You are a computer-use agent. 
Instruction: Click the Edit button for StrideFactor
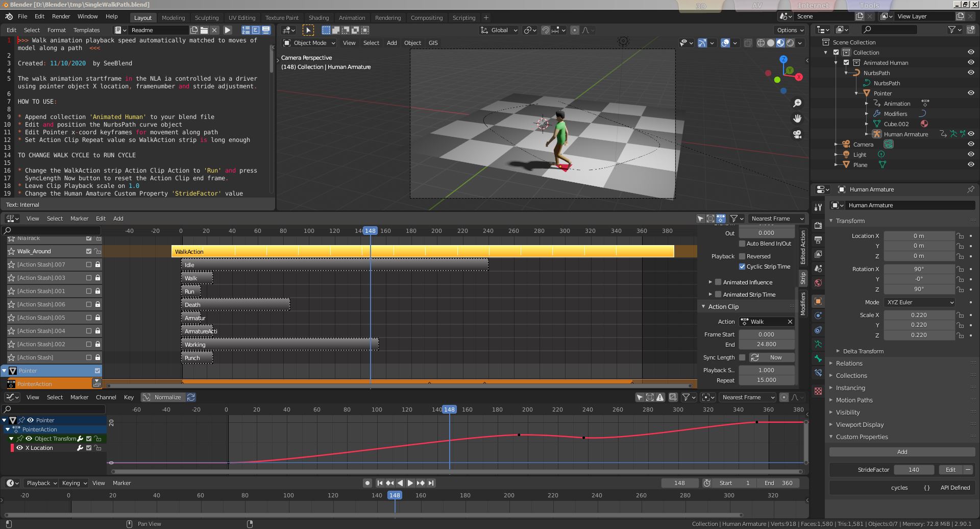pos(950,470)
